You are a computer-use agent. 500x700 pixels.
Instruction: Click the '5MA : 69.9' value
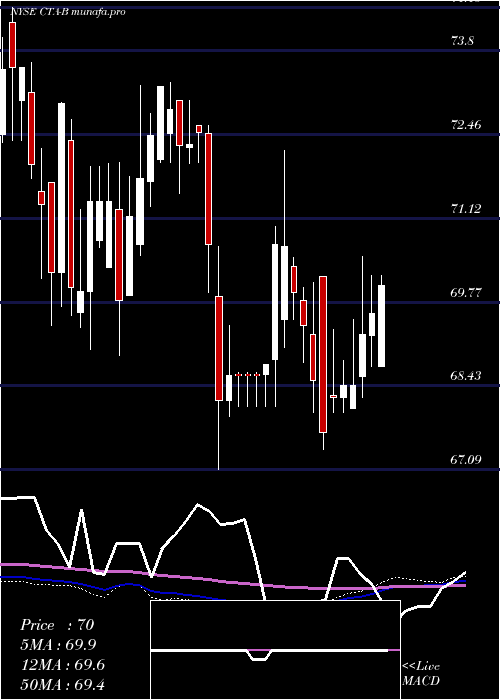coord(58,645)
